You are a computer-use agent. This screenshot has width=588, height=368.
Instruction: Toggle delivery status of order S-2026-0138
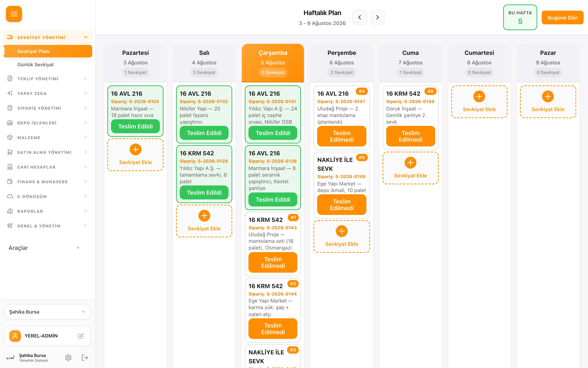tap(273, 200)
